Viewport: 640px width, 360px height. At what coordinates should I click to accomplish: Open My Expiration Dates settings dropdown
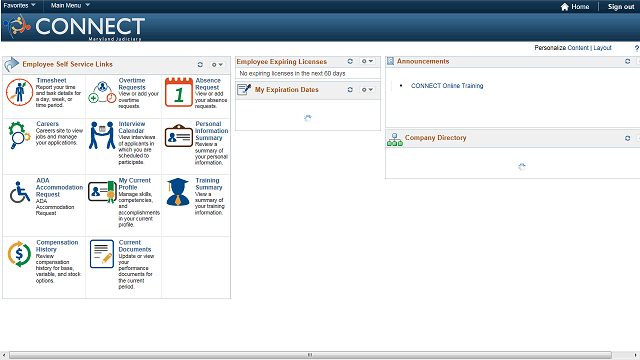367,89
